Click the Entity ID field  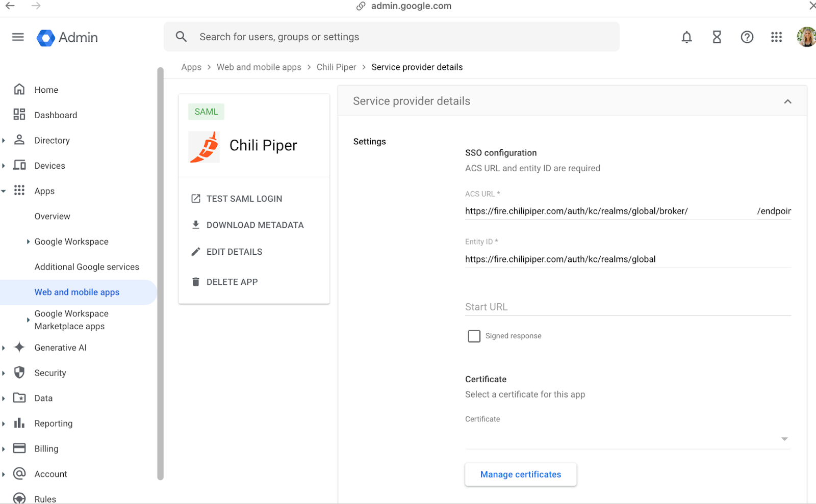628,259
